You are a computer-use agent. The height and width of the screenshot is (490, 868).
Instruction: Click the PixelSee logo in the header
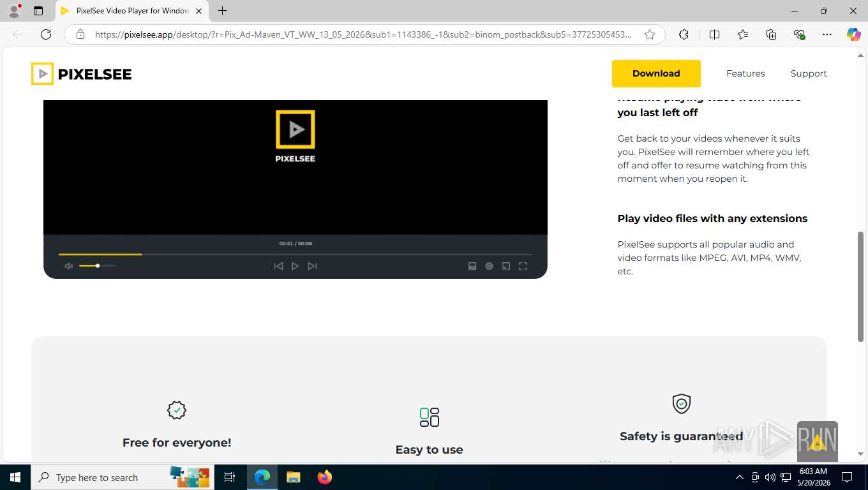(81, 74)
